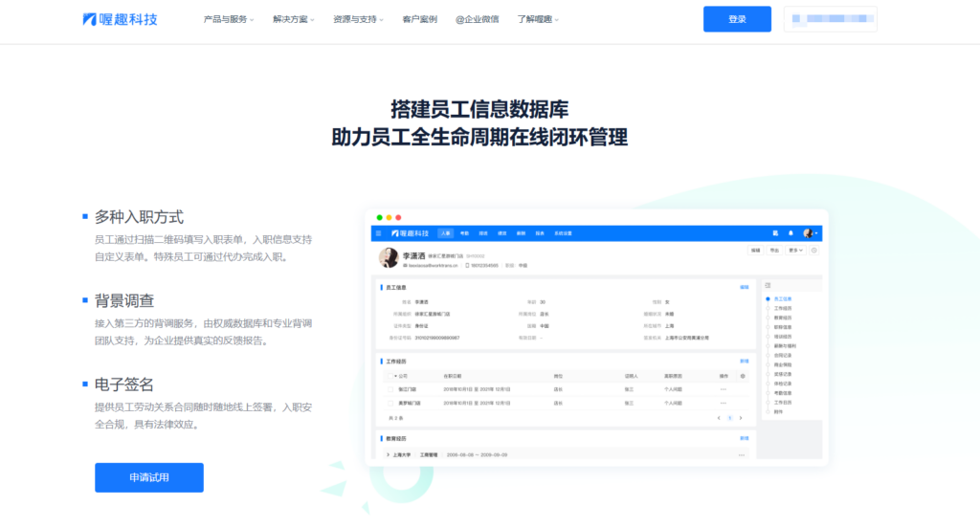Select the 背景调查 heading
The image size is (980, 527).
click(123, 301)
